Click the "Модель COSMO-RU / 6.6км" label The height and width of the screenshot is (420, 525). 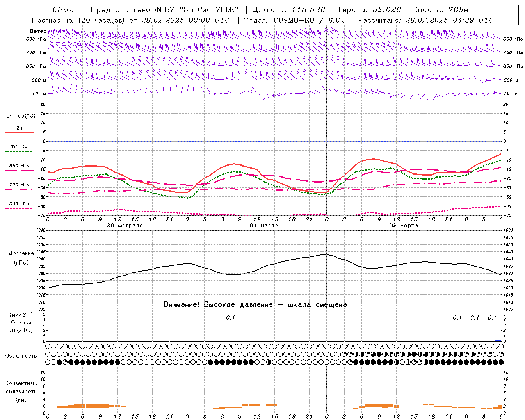pos(295,20)
